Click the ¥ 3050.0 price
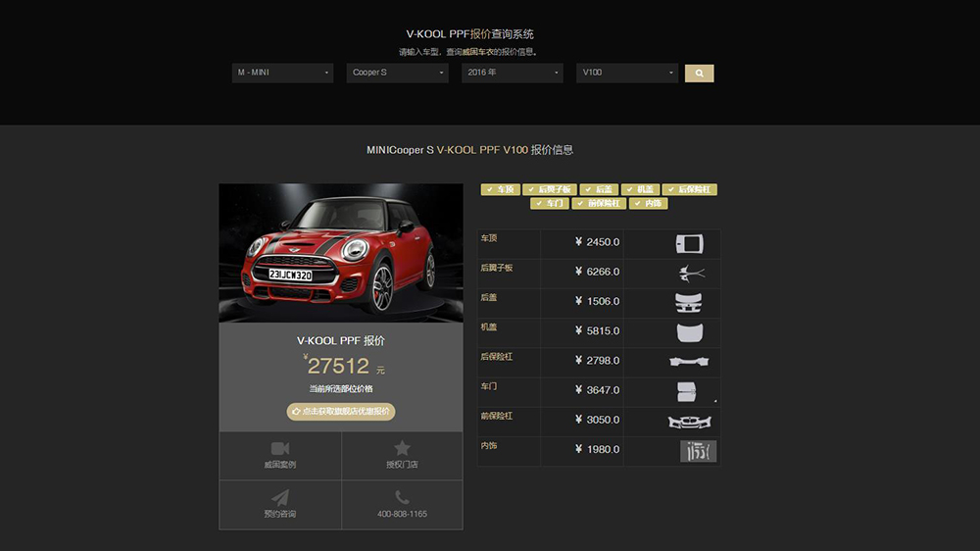980x551 pixels. (597, 420)
